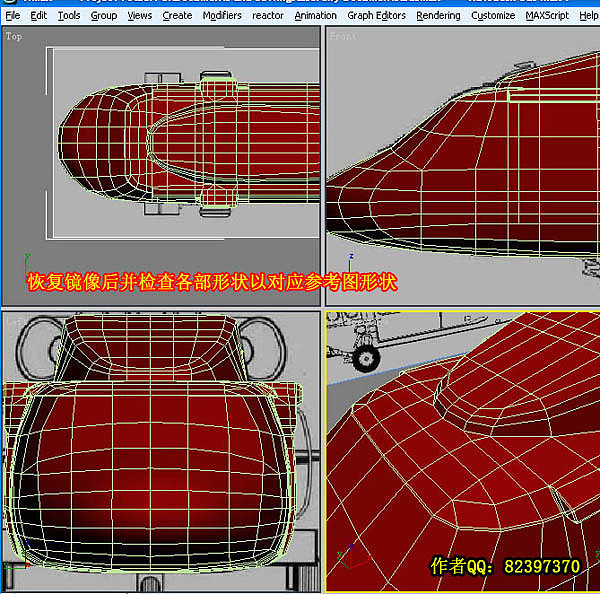The width and height of the screenshot is (600, 594).
Task: Click the Front viewport label
Action: pyautogui.click(x=343, y=36)
